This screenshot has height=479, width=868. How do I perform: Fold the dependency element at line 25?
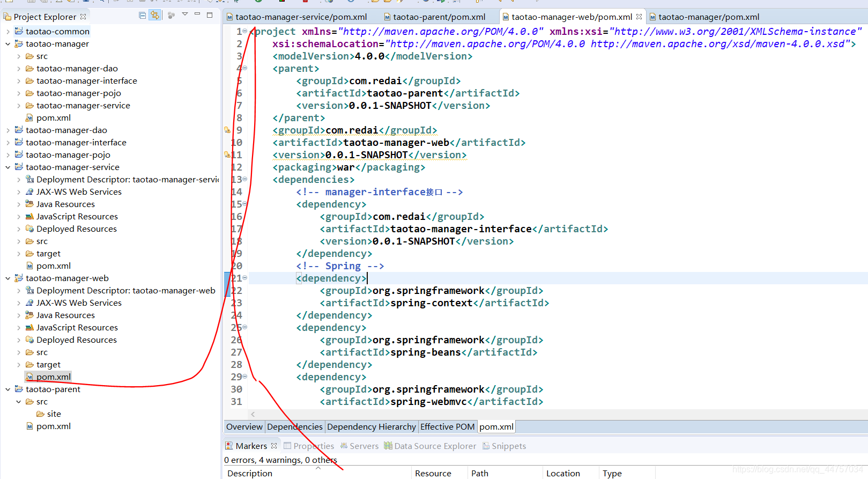tap(245, 327)
